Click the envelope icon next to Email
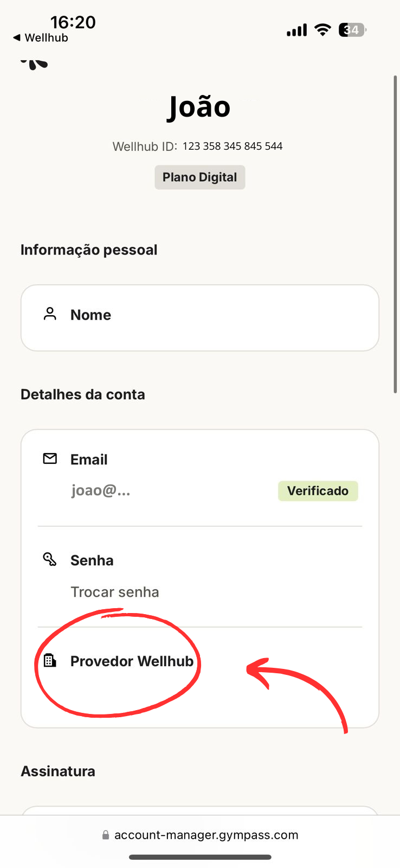Screen dimensions: 400x868 click(x=50, y=459)
